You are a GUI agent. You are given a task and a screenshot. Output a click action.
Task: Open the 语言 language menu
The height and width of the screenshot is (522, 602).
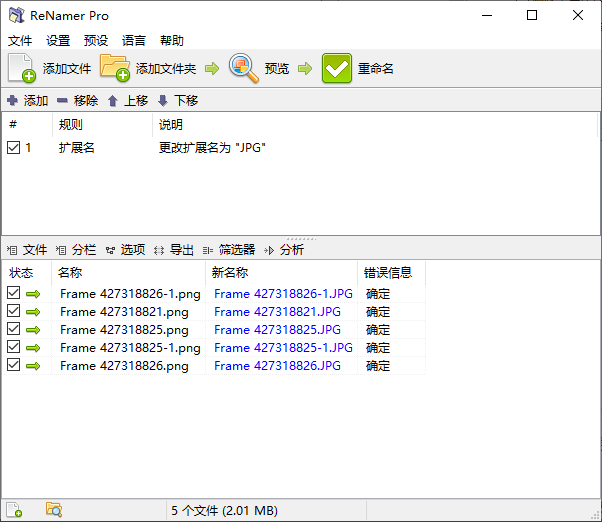(x=134, y=41)
